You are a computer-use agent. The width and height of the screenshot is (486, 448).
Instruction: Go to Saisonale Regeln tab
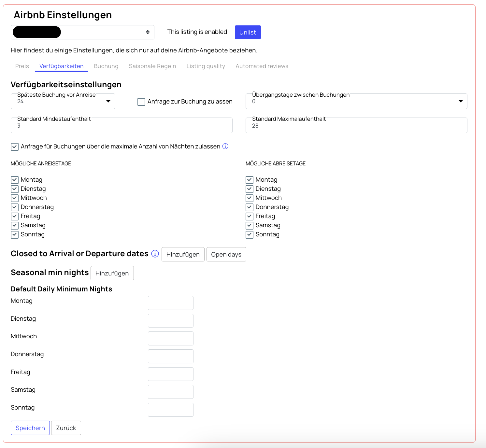[x=152, y=66]
